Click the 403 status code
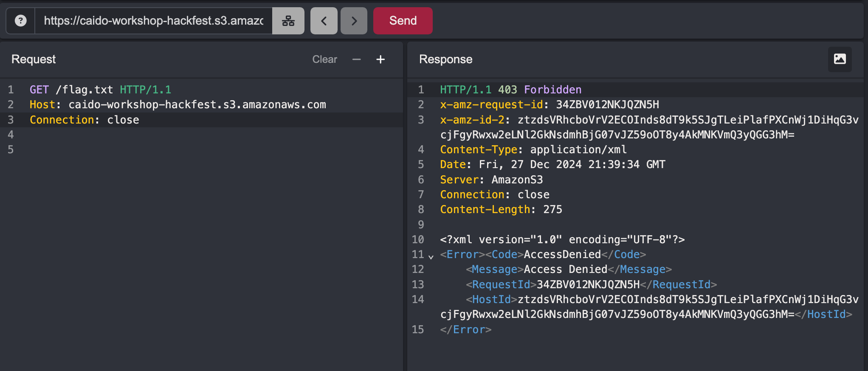 click(x=507, y=90)
